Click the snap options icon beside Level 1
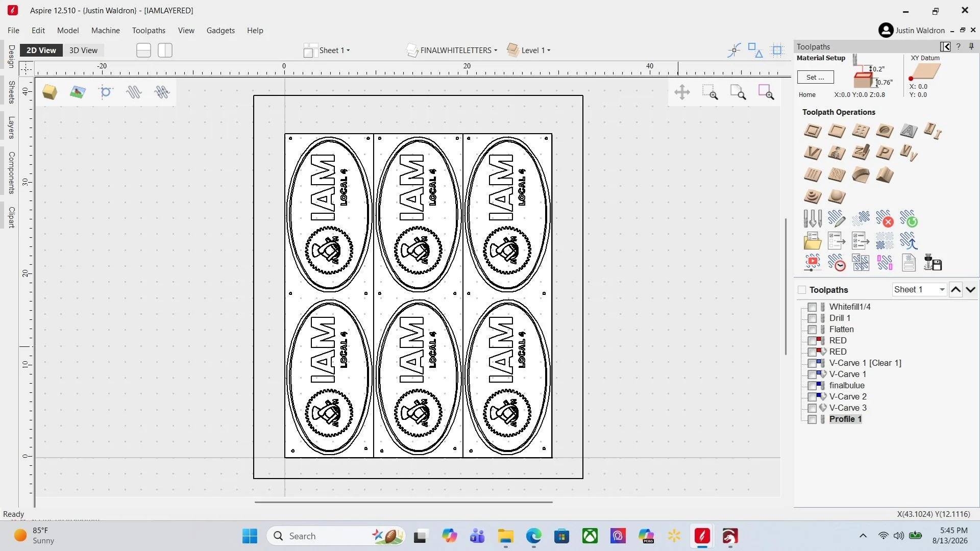Viewport: 980px width, 551px height. tap(734, 50)
